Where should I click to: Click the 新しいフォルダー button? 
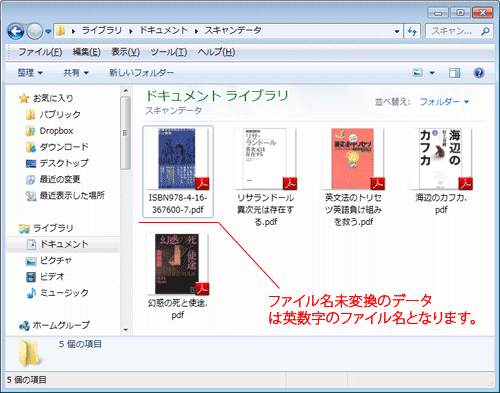click(141, 73)
